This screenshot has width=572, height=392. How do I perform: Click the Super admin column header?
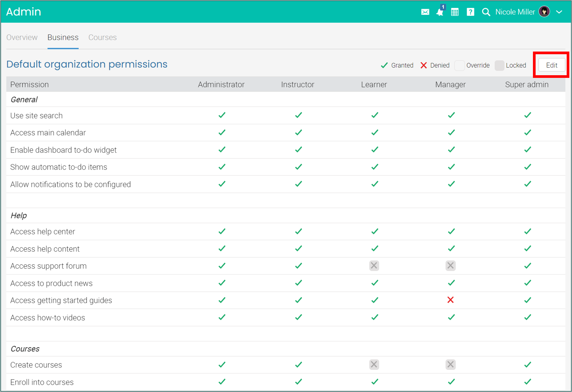(527, 85)
